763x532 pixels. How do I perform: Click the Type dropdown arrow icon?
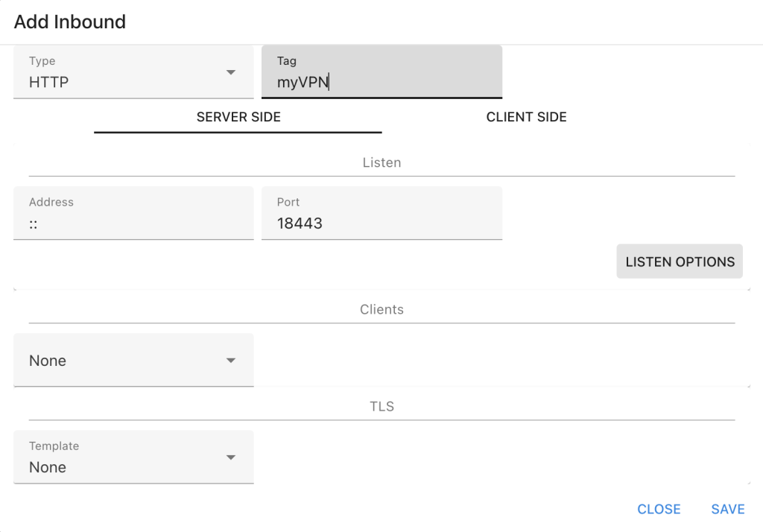tap(231, 72)
